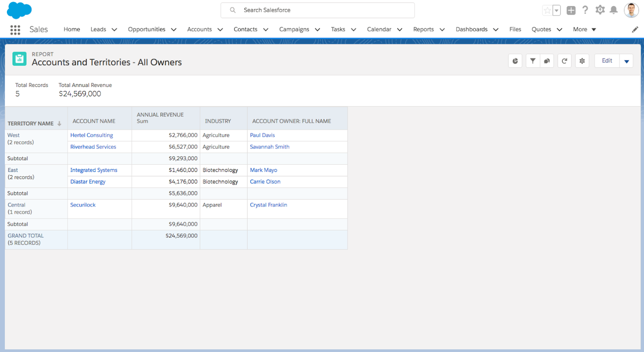The image size is (644, 352).
Task: Open the report settings gear icon
Action: click(582, 61)
